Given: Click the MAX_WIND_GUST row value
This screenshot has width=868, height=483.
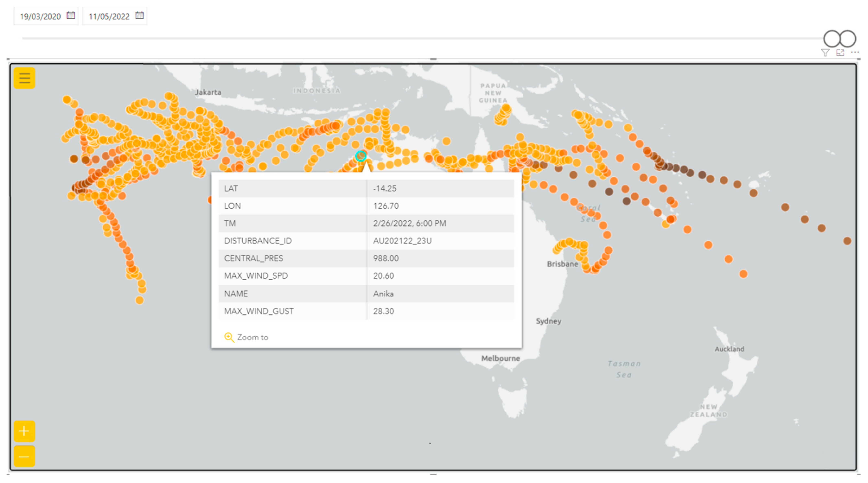Looking at the screenshot, I should coord(383,311).
